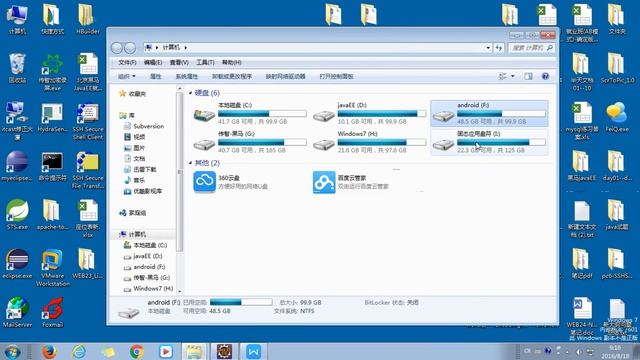
Task: Toggle the preview pane icon in toolbar
Action: [528, 76]
